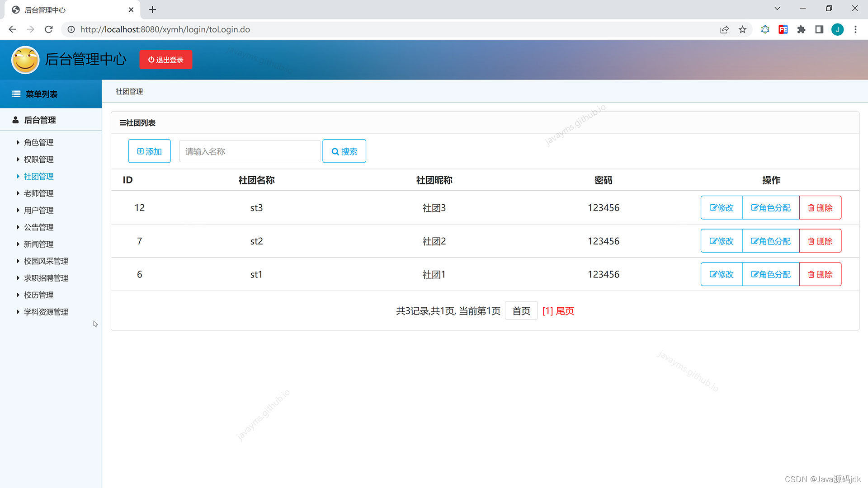The image size is (868, 488).
Task: Open 老师管理 in sidebar menu
Action: pos(38,193)
